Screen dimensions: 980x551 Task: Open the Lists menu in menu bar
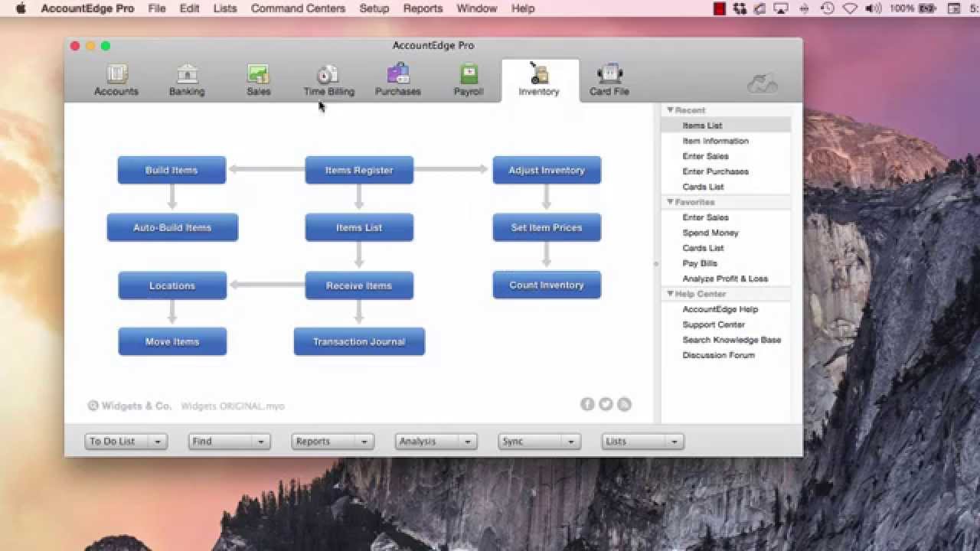point(225,8)
